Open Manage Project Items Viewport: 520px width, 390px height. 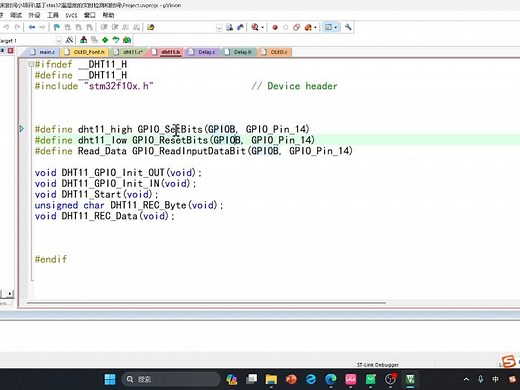point(84,40)
